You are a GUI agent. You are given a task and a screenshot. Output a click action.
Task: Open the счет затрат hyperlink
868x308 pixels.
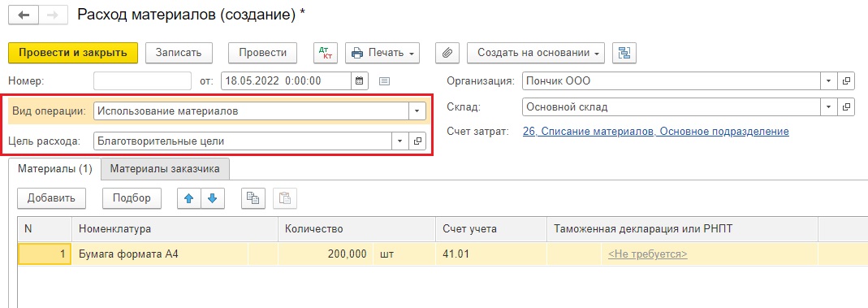click(655, 132)
